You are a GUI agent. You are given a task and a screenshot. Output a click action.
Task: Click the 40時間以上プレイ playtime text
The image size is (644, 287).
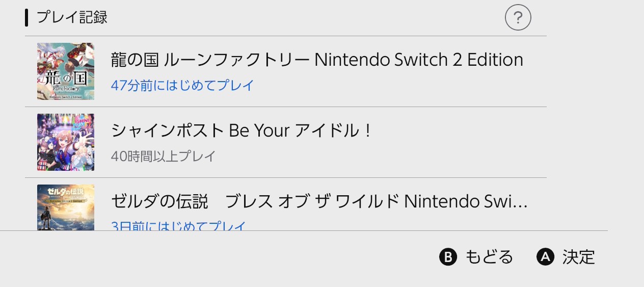pyautogui.click(x=163, y=156)
